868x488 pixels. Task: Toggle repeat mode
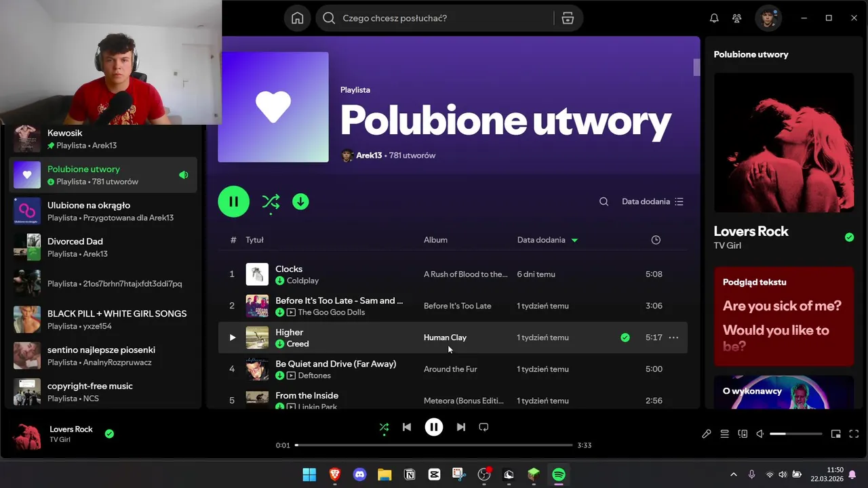click(x=484, y=427)
